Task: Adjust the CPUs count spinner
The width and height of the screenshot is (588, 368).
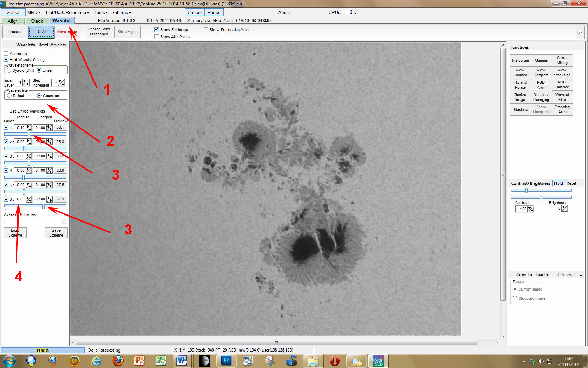Action: tap(356, 12)
